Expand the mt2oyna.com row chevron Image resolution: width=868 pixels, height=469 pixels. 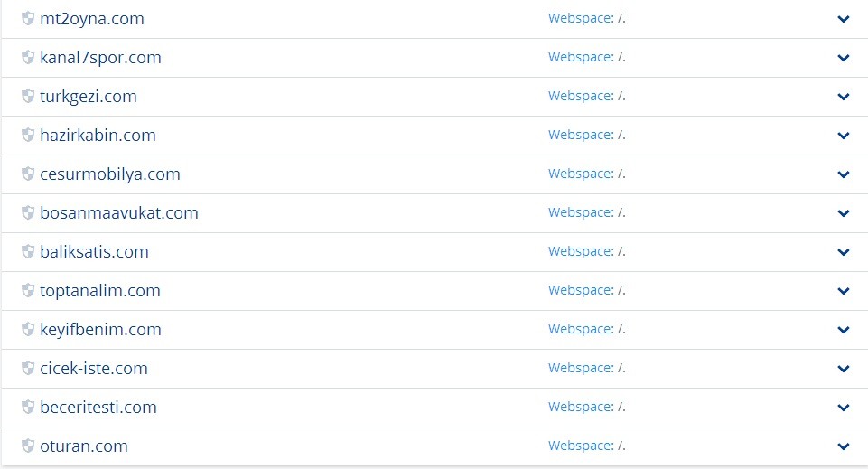pyautogui.click(x=843, y=19)
